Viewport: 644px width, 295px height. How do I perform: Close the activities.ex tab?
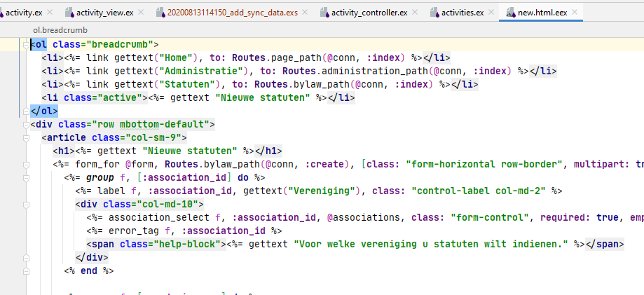491,13
